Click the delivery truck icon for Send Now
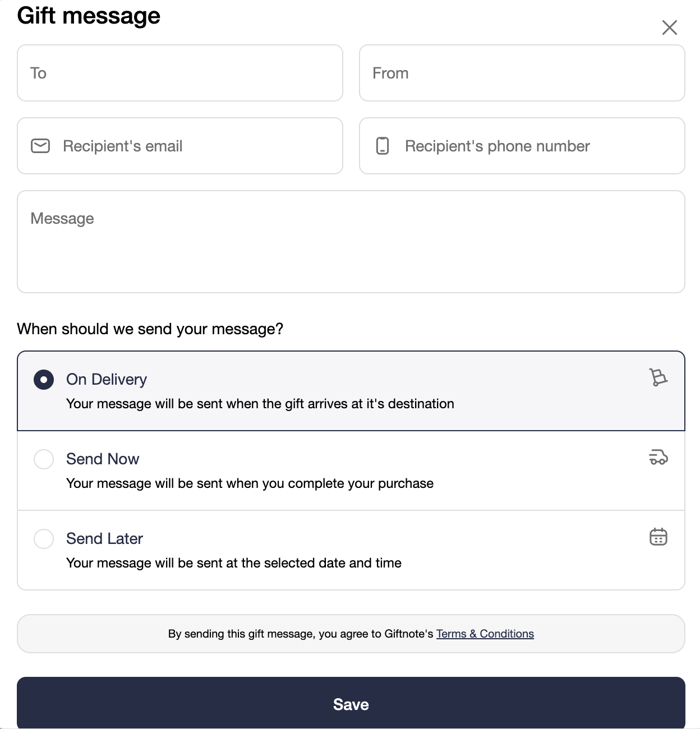Image resolution: width=700 pixels, height=729 pixels. [x=658, y=457]
